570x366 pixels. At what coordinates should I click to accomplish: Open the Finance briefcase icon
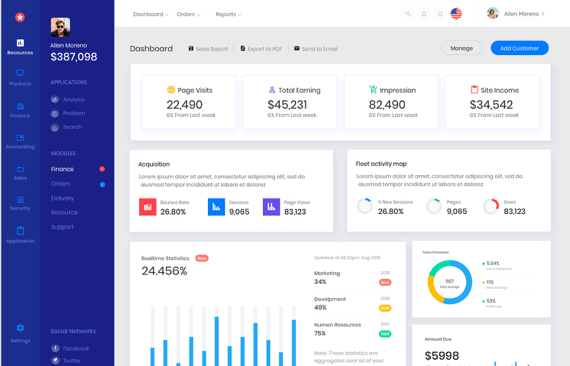point(20,106)
